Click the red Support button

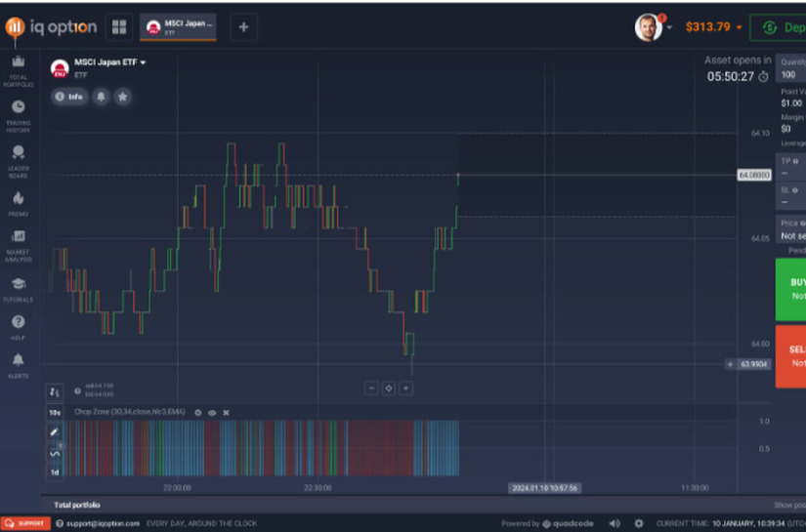click(25, 524)
